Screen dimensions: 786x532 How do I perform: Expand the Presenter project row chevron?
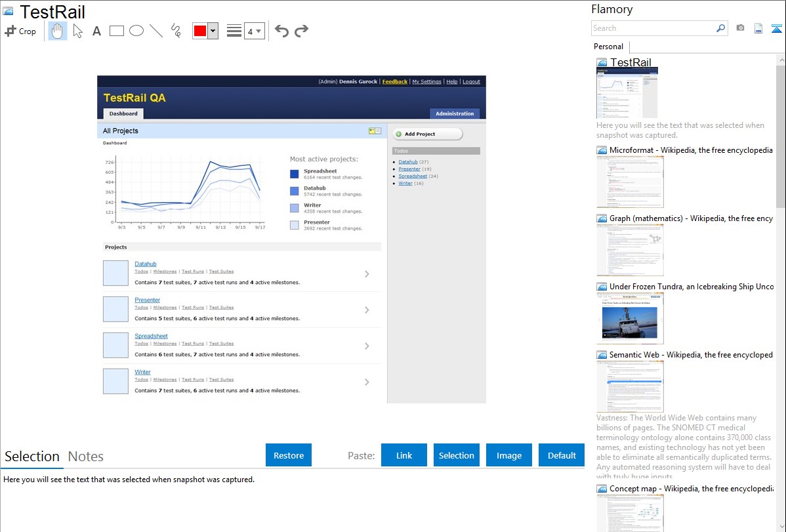point(367,310)
